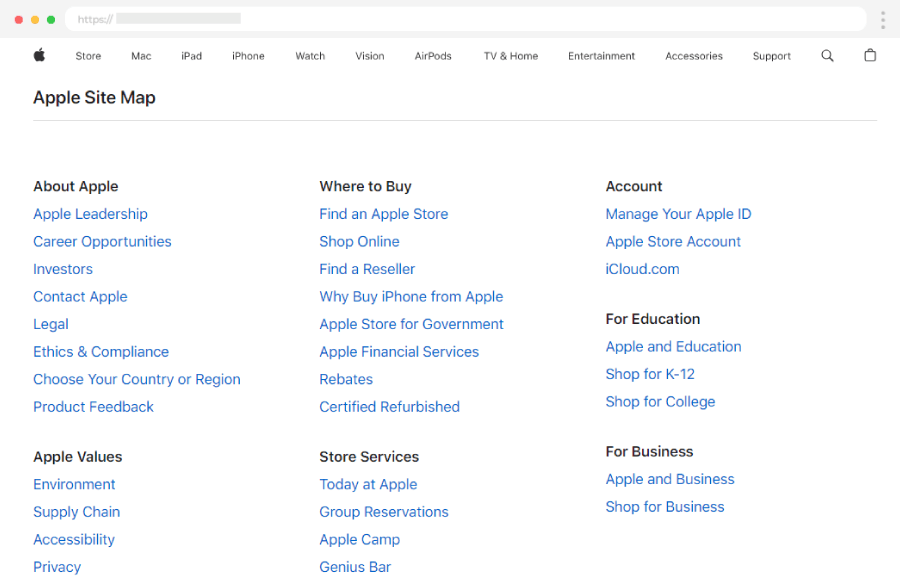Visit the Career Opportunities link
Screen dimensions: 900x585
(102, 242)
